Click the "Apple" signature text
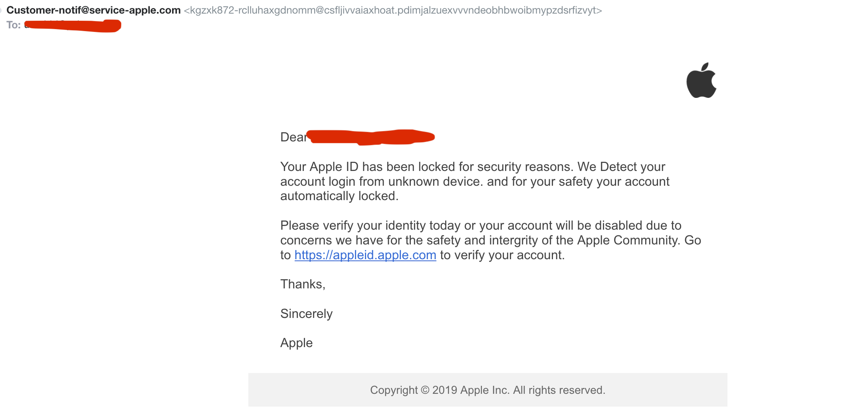 (296, 343)
